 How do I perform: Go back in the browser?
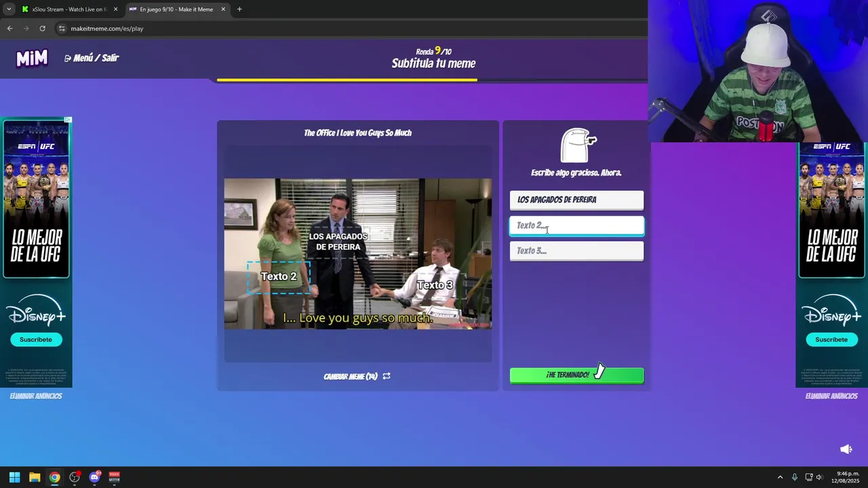point(9,28)
